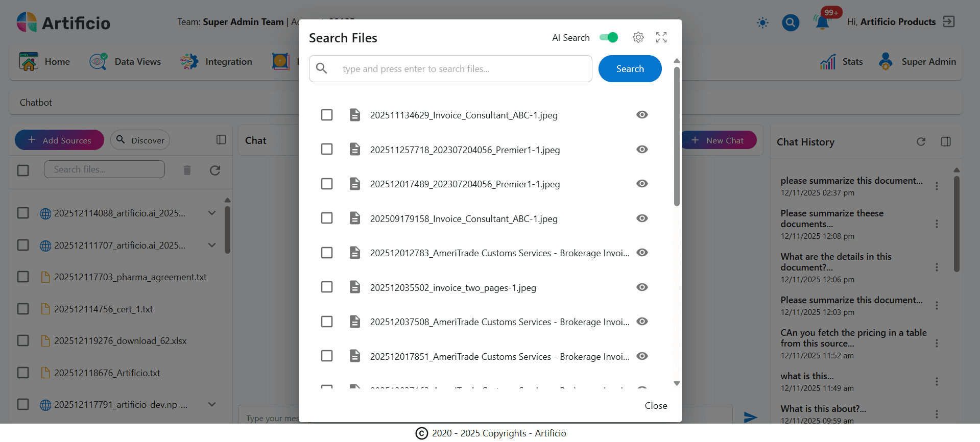Open options for 'what is this...' chat

point(937,382)
